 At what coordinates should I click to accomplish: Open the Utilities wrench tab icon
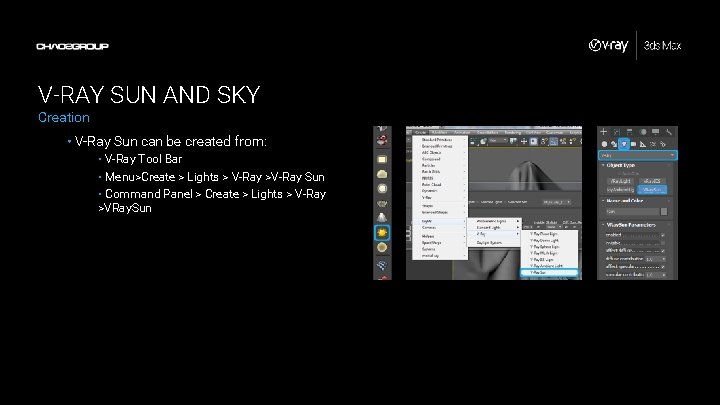pyautogui.click(x=669, y=132)
